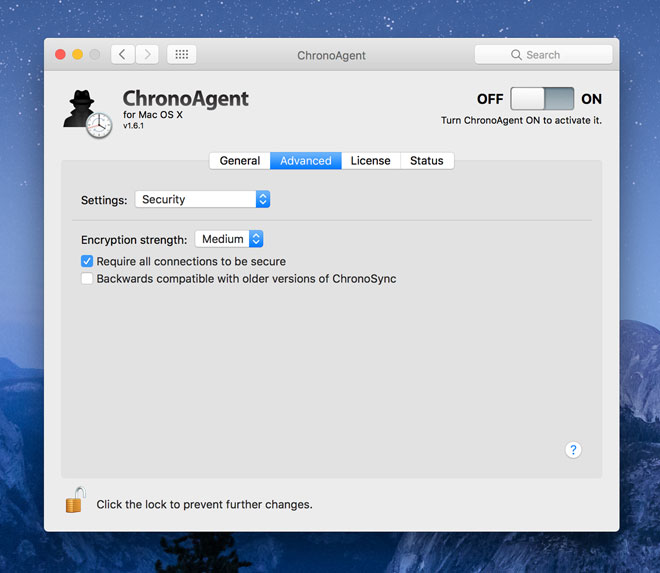Go to the Status tab
The height and width of the screenshot is (573, 660).
427,161
